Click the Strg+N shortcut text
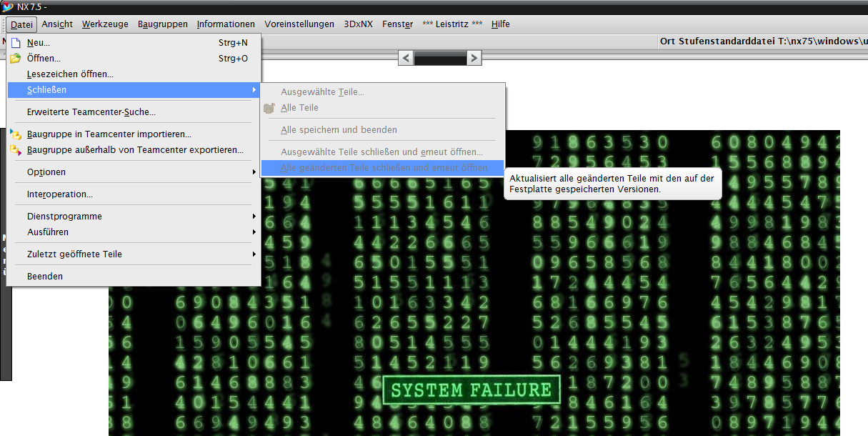This screenshot has width=868, height=436. (x=233, y=43)
